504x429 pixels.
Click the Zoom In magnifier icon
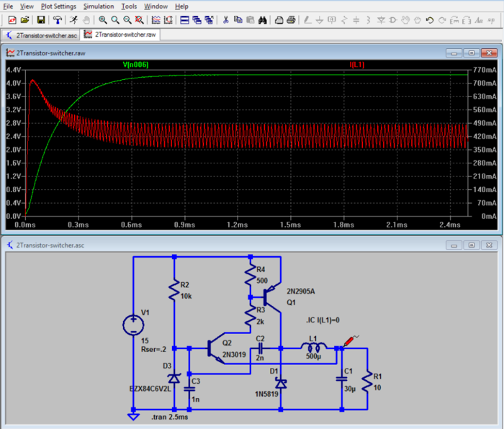pyautogui.click(x=103, y=20)
